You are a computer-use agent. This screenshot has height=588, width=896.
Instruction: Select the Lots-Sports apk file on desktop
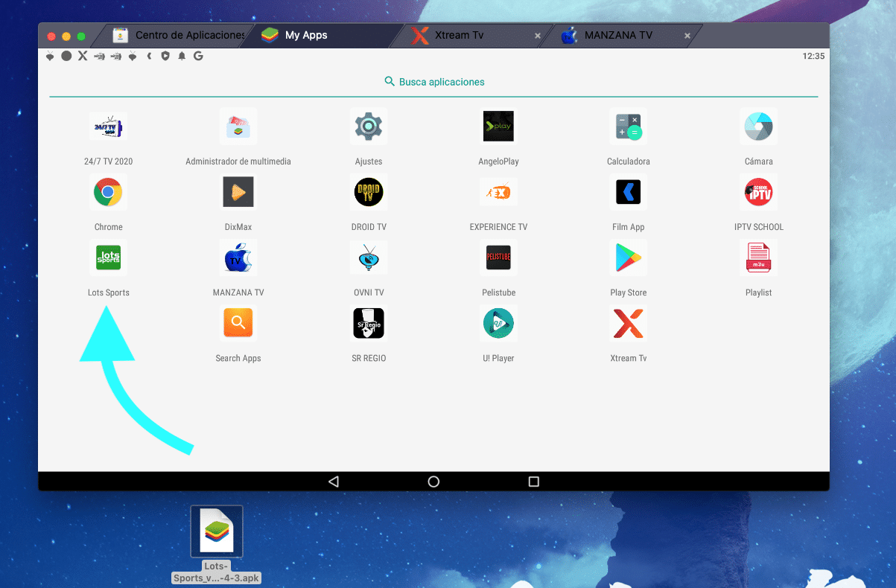[217, 531]
